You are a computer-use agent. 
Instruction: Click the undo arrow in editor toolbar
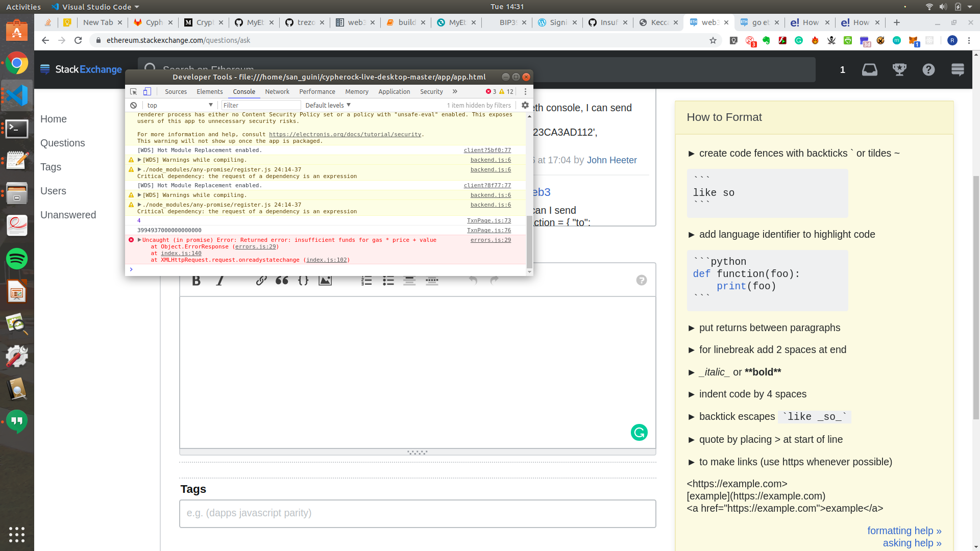point(473,281)
